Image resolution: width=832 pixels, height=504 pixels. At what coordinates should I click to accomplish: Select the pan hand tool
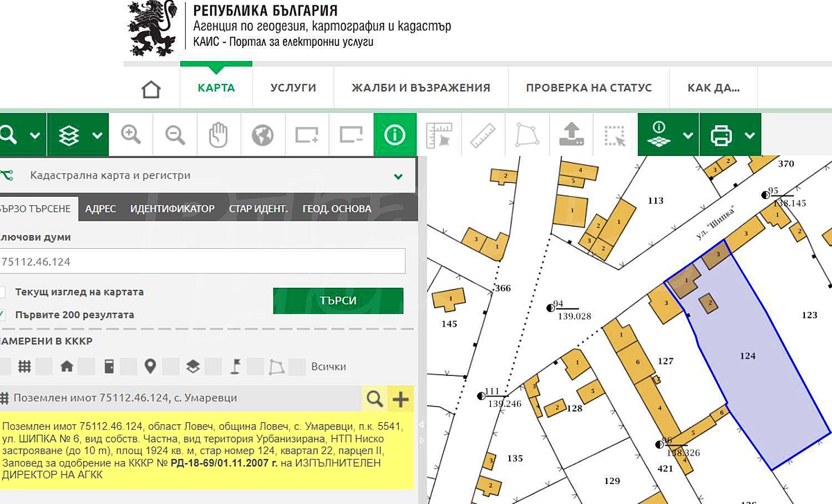click(x=219, y=135)
